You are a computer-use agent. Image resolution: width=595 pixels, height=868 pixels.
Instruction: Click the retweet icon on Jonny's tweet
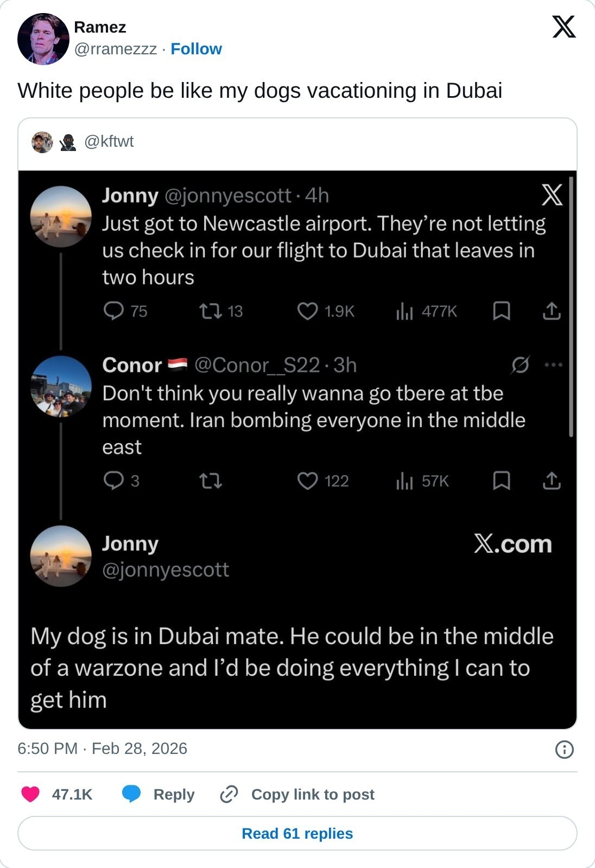point(210,311)
